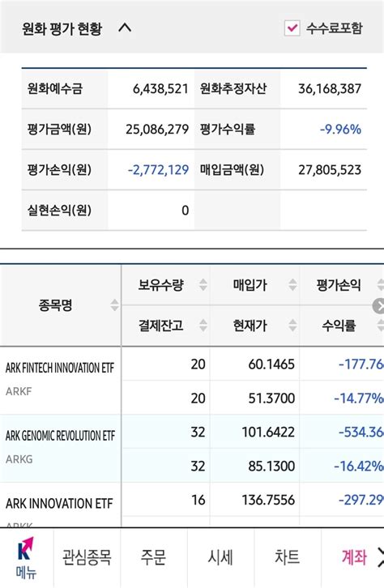Screen dimensions: 384x588
Task: Switch to the 주문 tab
Action: coord(153,557)
